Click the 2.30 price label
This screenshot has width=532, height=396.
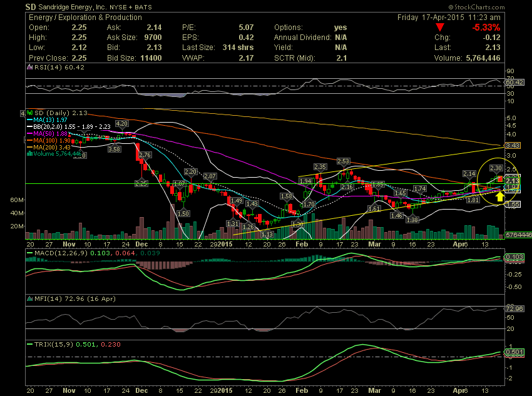(496, 168)
